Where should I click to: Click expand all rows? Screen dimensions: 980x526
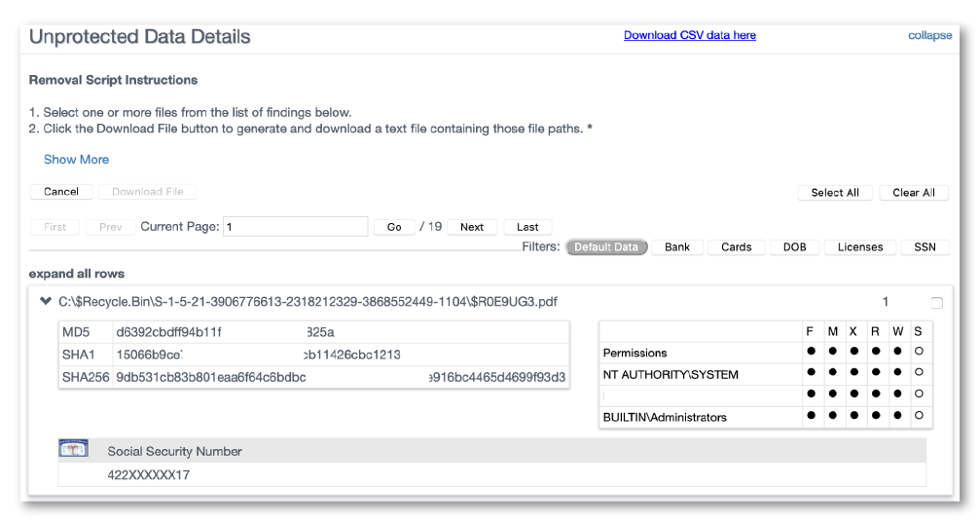pos(76,274)
